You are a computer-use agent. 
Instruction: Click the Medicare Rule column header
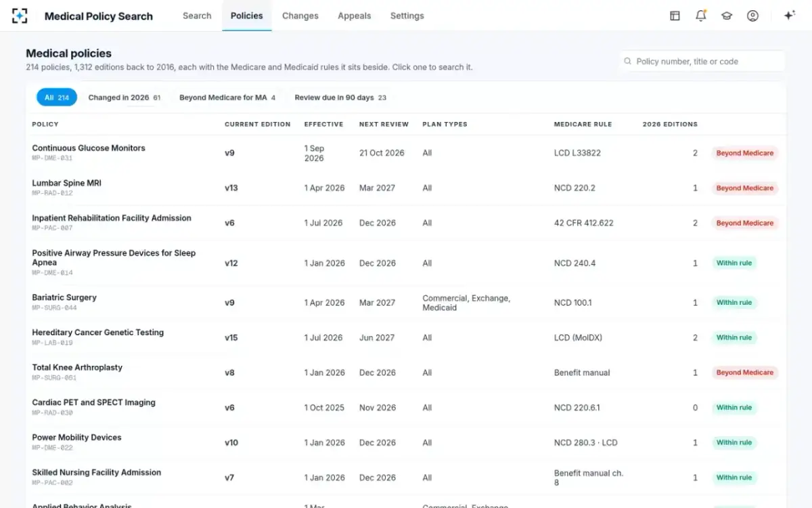[583, 124]
